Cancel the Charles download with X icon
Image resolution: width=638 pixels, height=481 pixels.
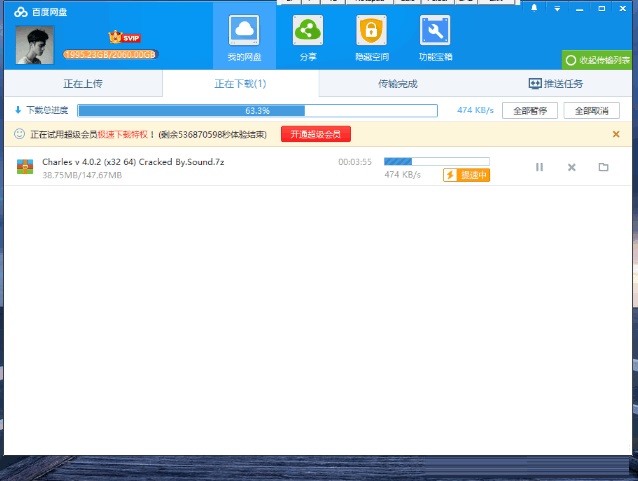tap(572, 167)
